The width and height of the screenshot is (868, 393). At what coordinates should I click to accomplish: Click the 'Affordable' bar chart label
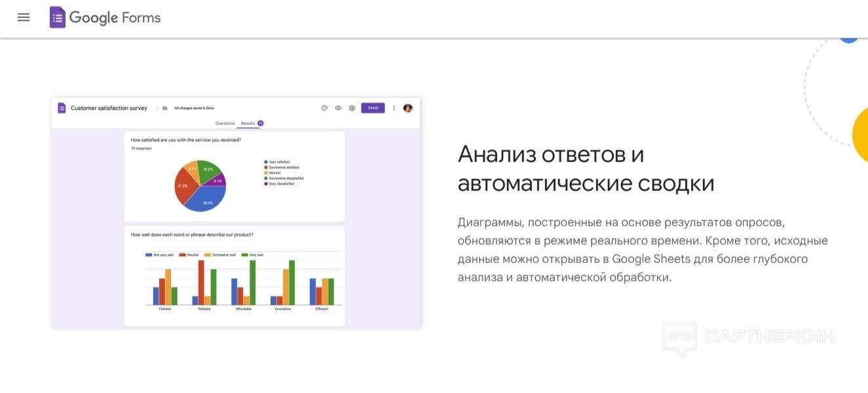click(243, 309)
